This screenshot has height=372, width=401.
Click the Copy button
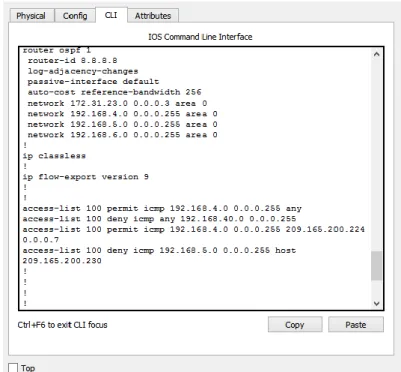point(295,325)
